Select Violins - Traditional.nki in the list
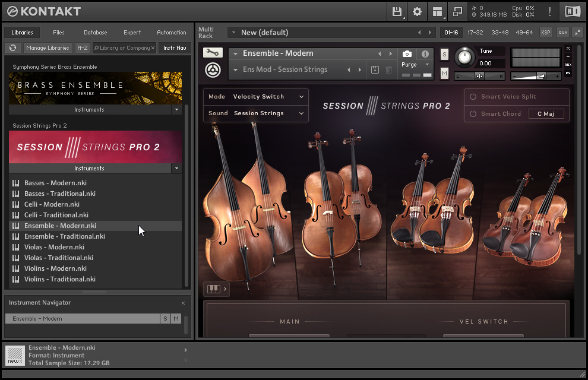 (95, 279)
